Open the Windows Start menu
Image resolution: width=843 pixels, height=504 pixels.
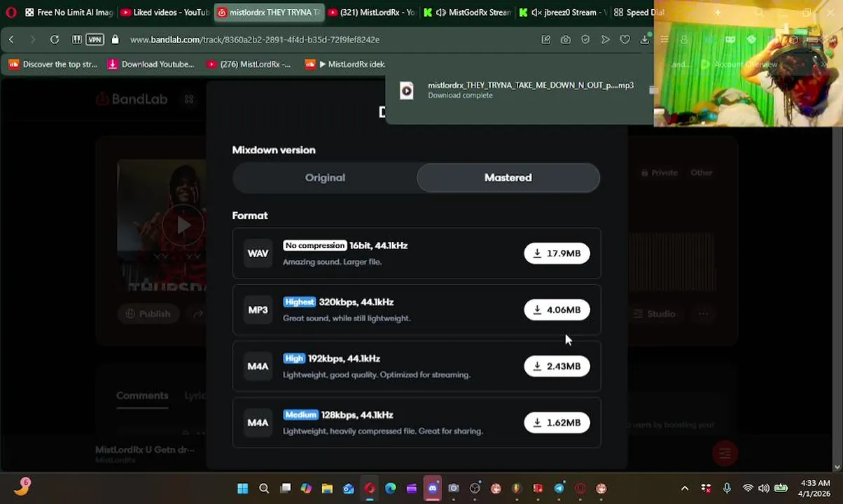coord(242,489)
